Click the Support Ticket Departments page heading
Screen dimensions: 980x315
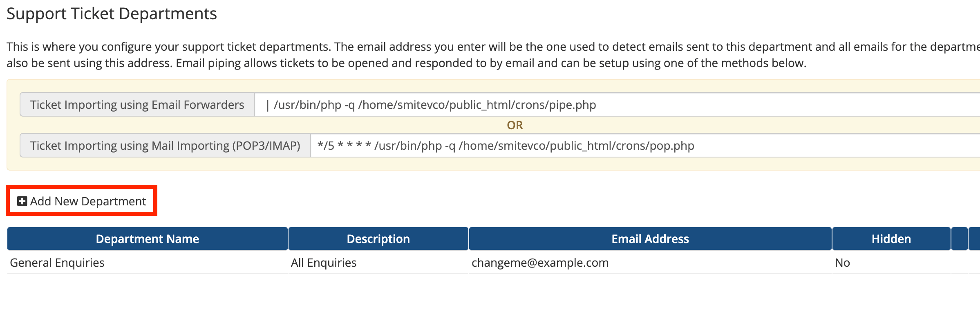pos(112,14)
